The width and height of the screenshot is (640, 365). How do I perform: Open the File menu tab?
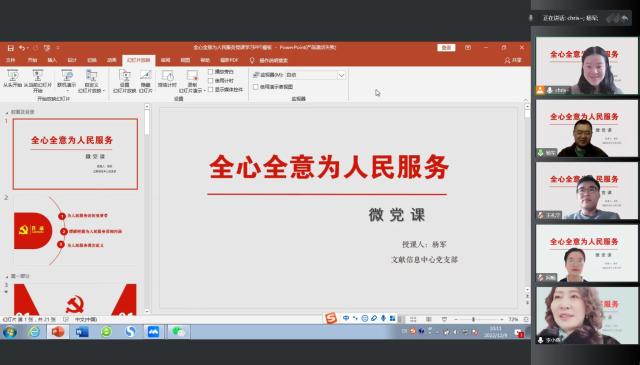[x=11, y=60]
